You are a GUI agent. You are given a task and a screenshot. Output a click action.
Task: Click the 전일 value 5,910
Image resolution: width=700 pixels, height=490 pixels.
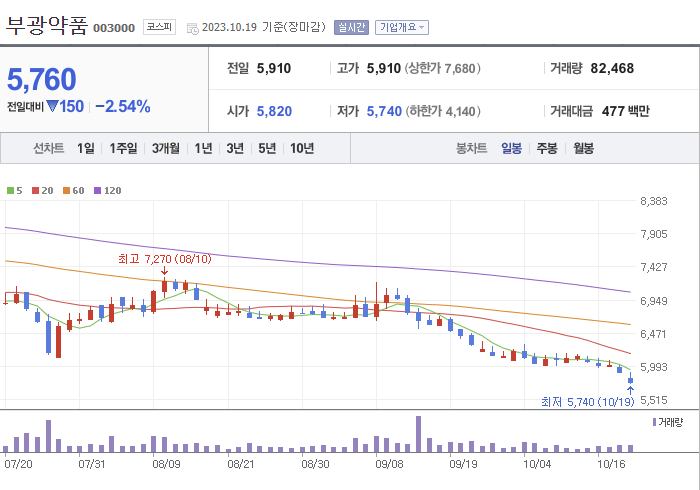pyautogui.click(x=274, y=68)
